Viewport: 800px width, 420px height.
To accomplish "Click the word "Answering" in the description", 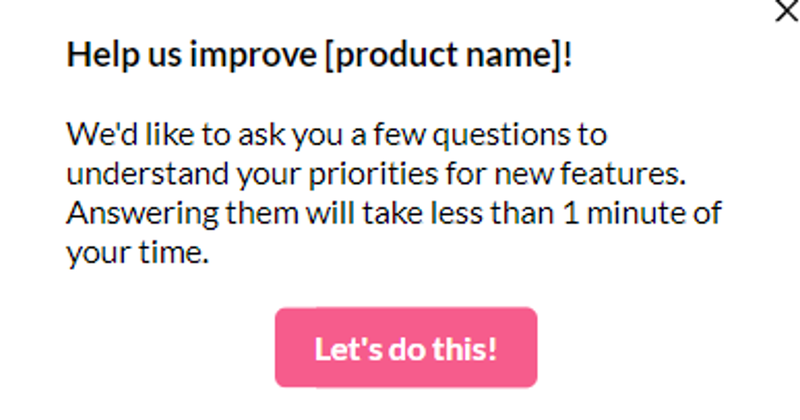I will [x=129, y=214].
